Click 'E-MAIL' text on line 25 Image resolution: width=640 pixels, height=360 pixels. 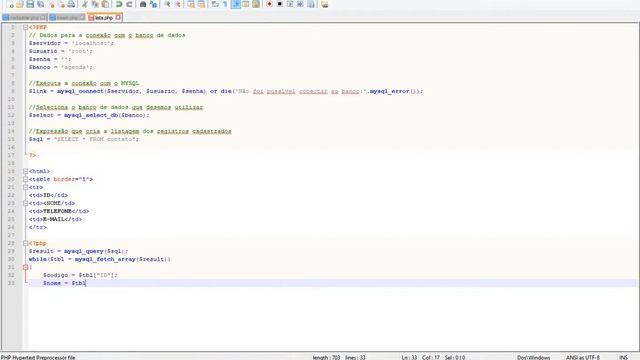(x=53, y=219)
